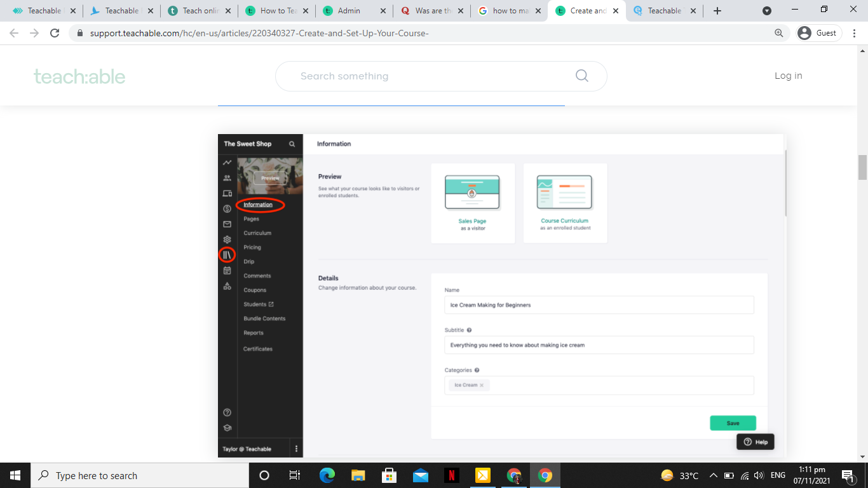Screen dimensions: 868x488
Task: Open the emails envelope icon in the sidebar
Action: (227, 224)
